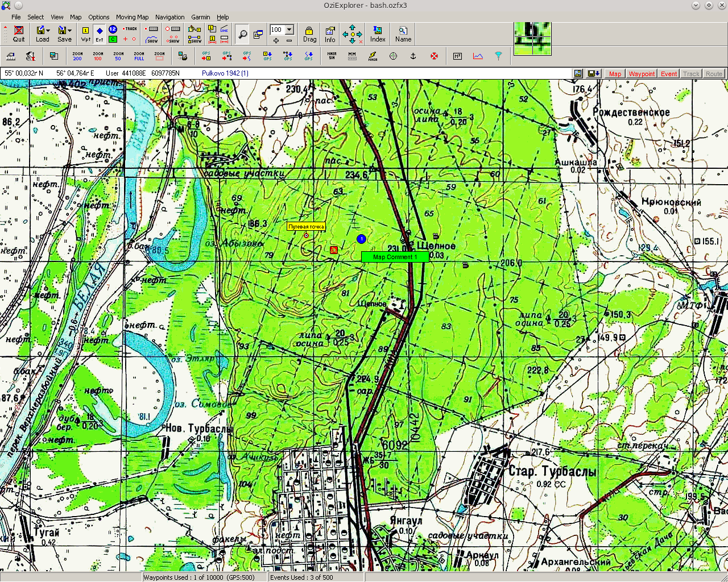
Task: Select the Zoom 200 icon
Action: 77,56
